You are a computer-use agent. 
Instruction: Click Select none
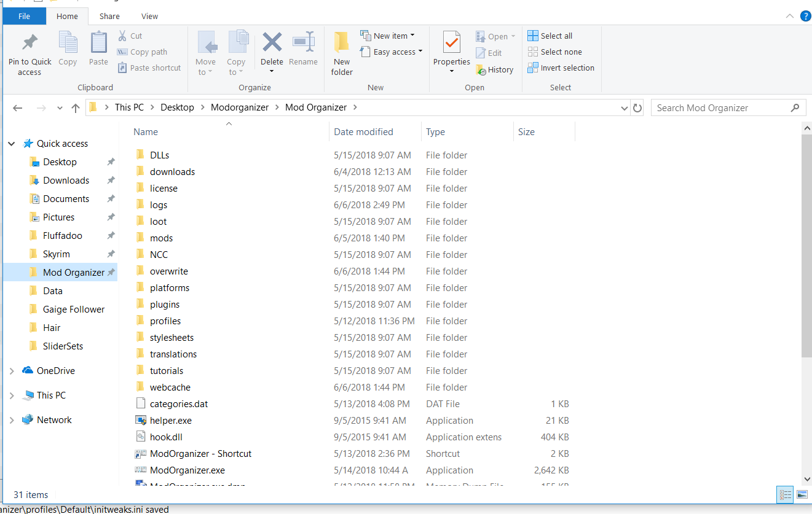click(555, 52)
